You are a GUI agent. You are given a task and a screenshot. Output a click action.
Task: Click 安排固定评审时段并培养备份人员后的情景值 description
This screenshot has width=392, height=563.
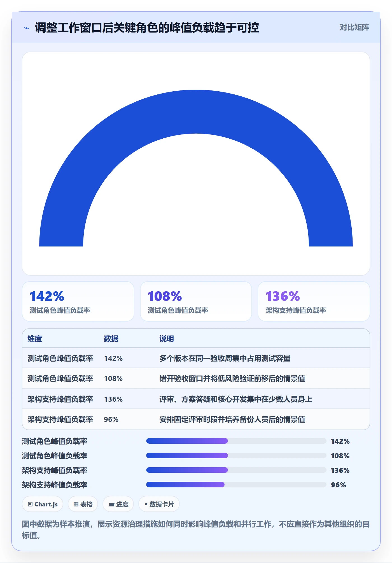coord(232,419)
